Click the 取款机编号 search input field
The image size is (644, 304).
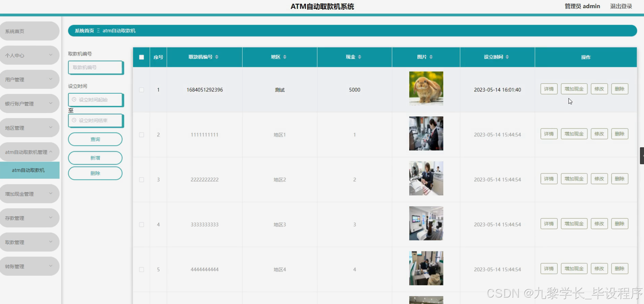click(96, 68)
